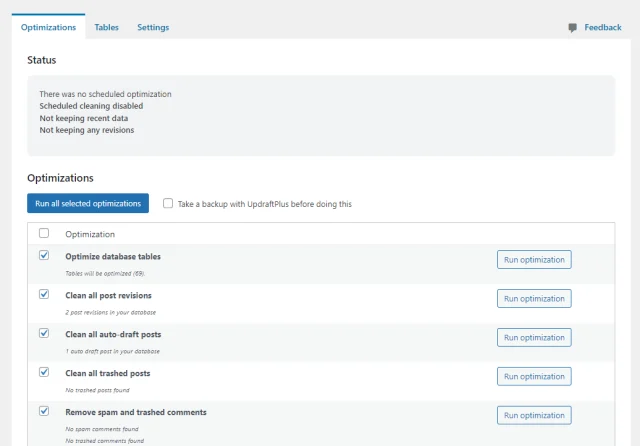
Task: Uncheck Clean all post revisions checkbox
Action: [44, 295]
